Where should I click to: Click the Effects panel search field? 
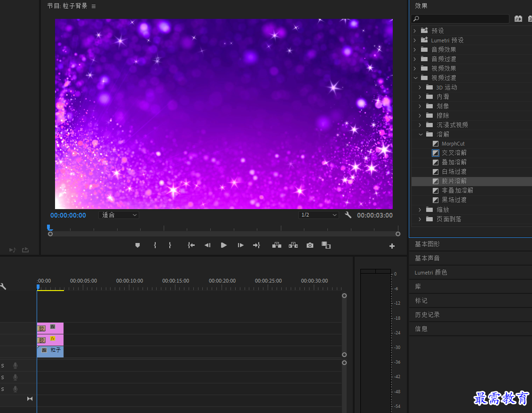(x=460, y=19)
